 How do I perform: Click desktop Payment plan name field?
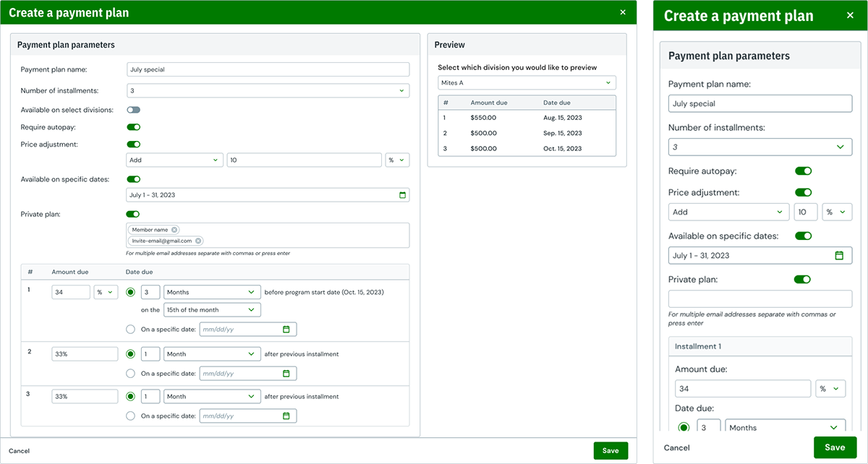(268, 69)
